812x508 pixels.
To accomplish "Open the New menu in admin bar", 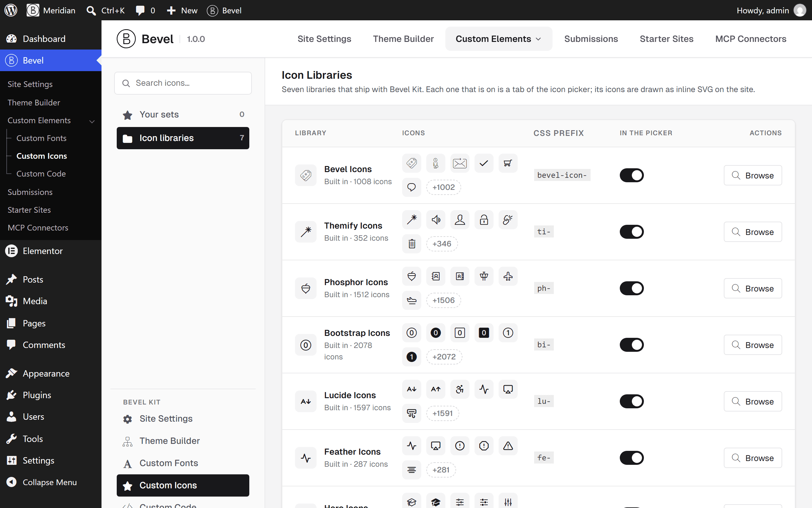I will point(182,10).
